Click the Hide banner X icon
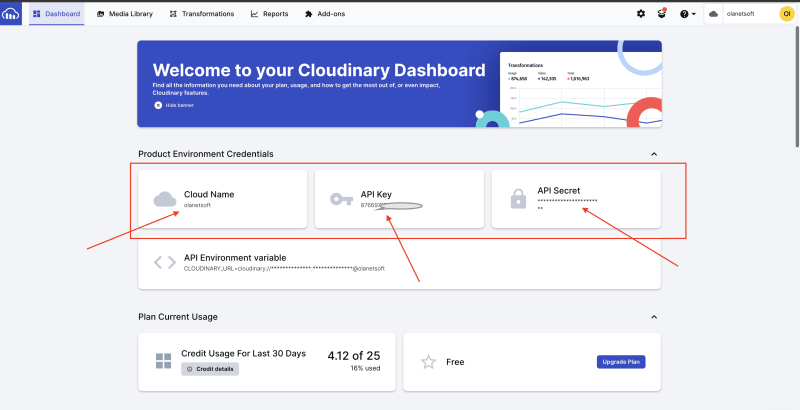The width and height of the screenshot is (800, 410). [158, 105]
